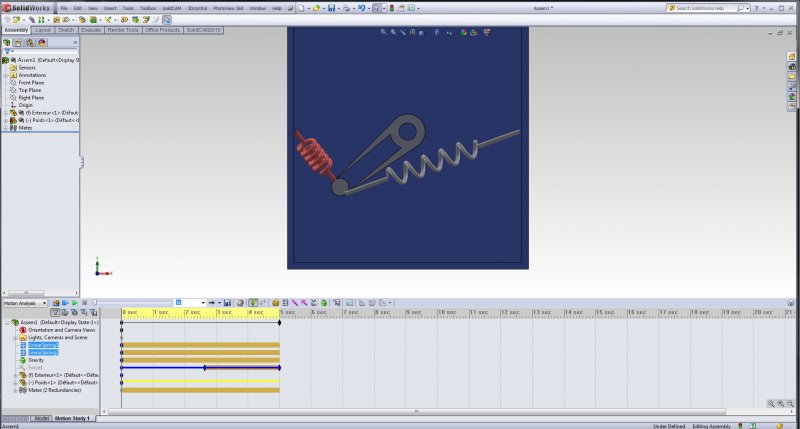This screenshot has height=429, width=800.
Task: Expand Mates (2 Redundancies) in motion tree
Action: coord(15,390)
